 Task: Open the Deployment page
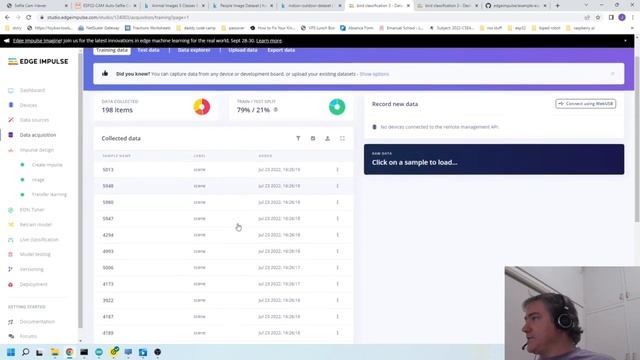[x=33, y=284]
